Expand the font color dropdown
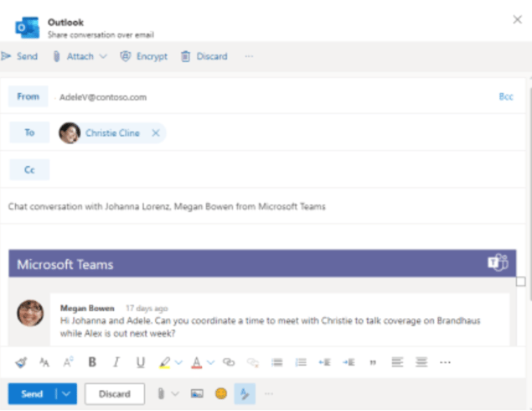 210,362
